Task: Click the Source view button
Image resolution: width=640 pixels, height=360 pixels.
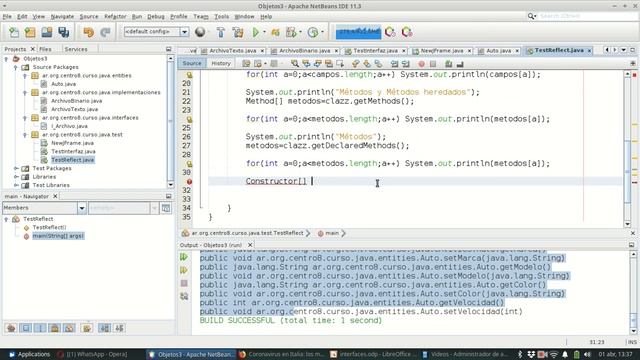Action: tap(192, 63)
